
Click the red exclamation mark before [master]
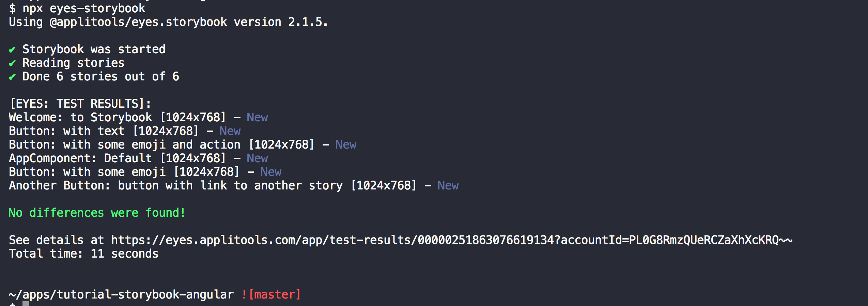(x=244, y=294)
